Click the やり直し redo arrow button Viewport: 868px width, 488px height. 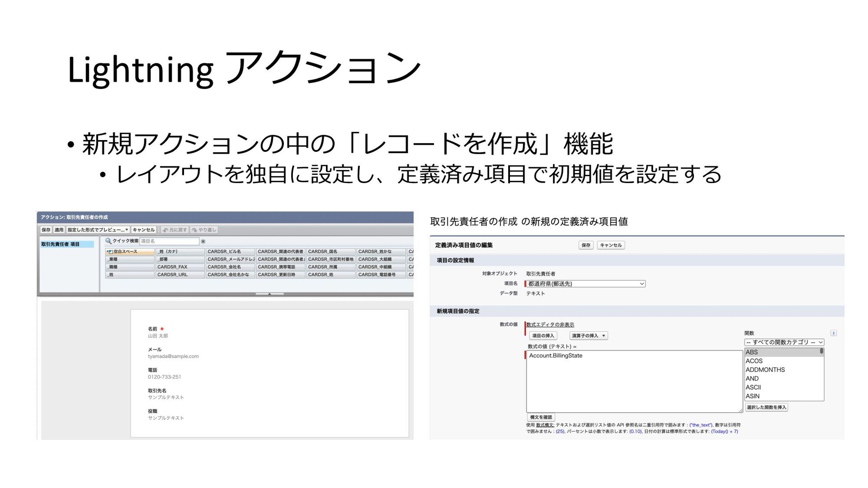tap(204, 230)
